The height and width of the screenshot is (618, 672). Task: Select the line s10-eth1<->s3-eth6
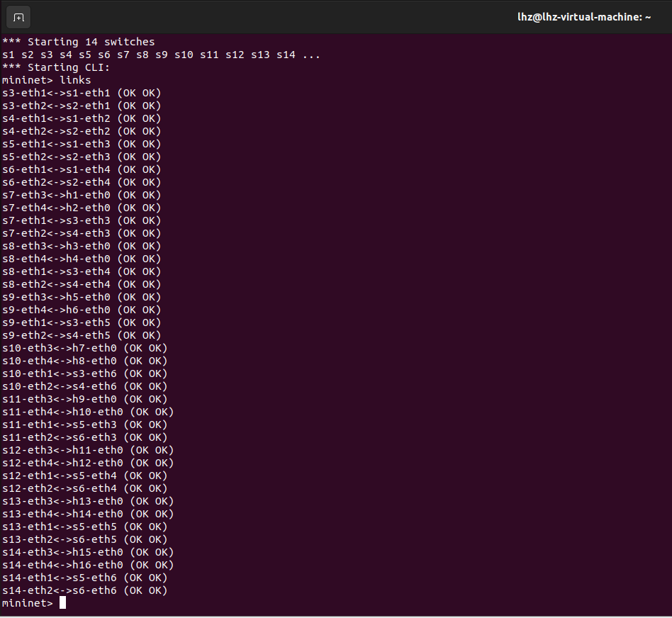(x=85, y=373)
